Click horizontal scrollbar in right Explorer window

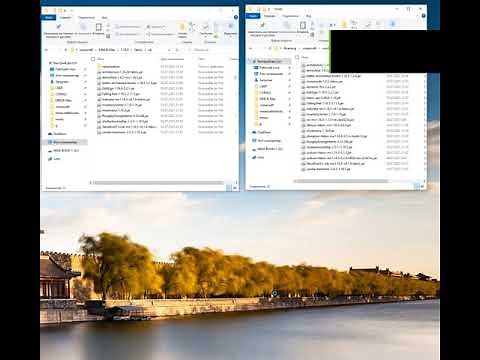pyautogui.click(x=342, y=181)
